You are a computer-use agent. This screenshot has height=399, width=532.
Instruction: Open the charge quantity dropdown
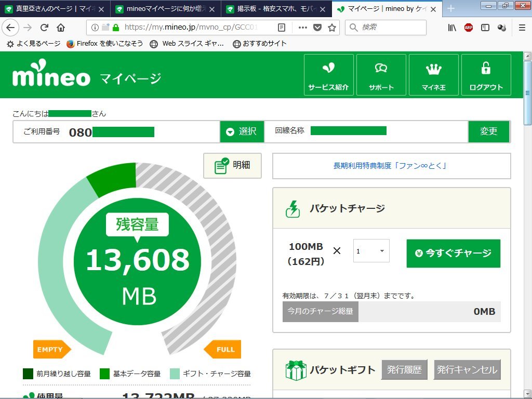[371, 251]
